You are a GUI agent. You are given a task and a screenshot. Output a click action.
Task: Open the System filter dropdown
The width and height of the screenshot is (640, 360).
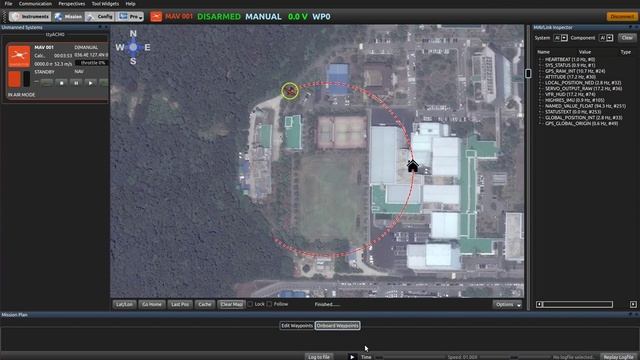pos(560,38)
